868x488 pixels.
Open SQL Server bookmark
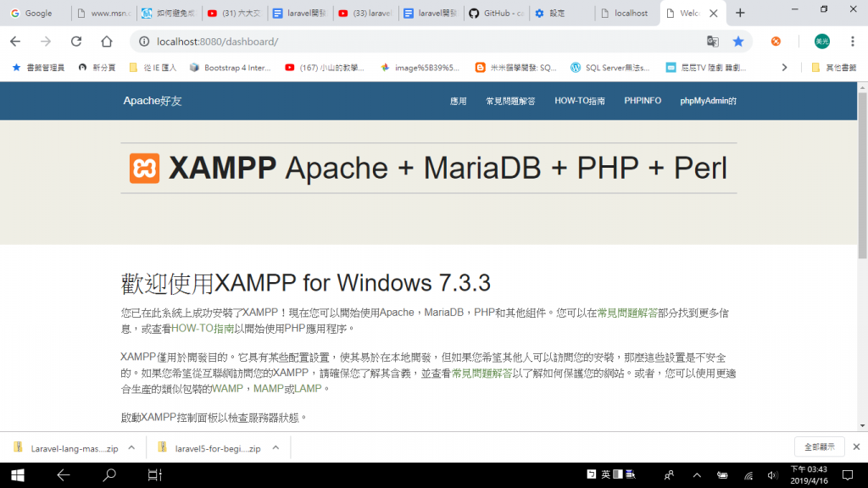coord(610,68)
